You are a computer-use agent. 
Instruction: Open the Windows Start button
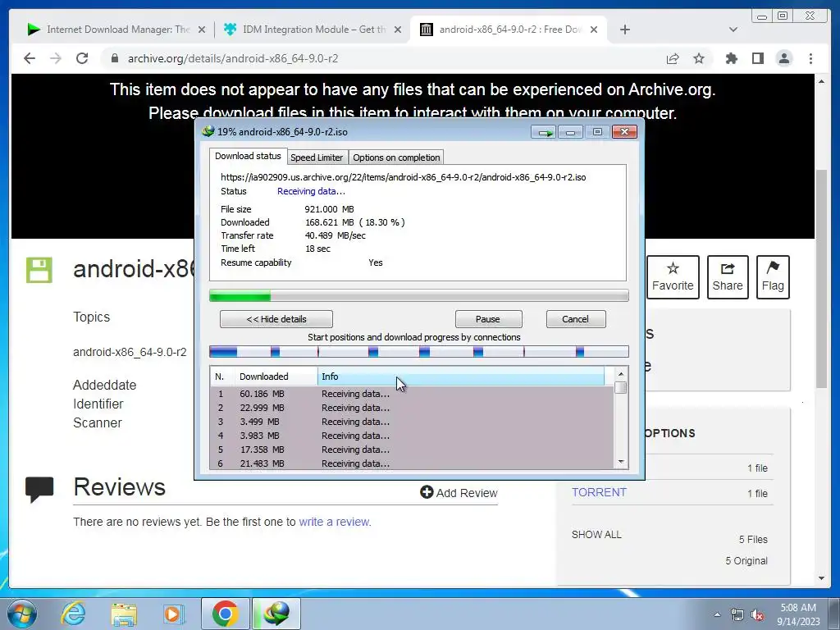(x=21, y=614)
